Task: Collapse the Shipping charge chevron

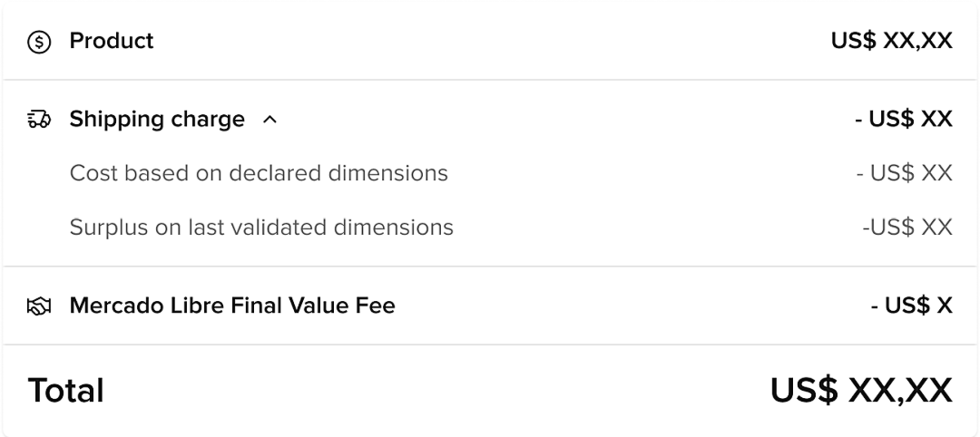Action: [269, 120]
